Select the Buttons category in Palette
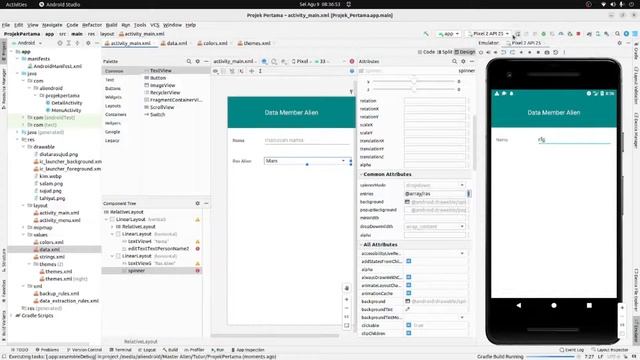Viewport: 640px width, 360px height. point(113,89)
